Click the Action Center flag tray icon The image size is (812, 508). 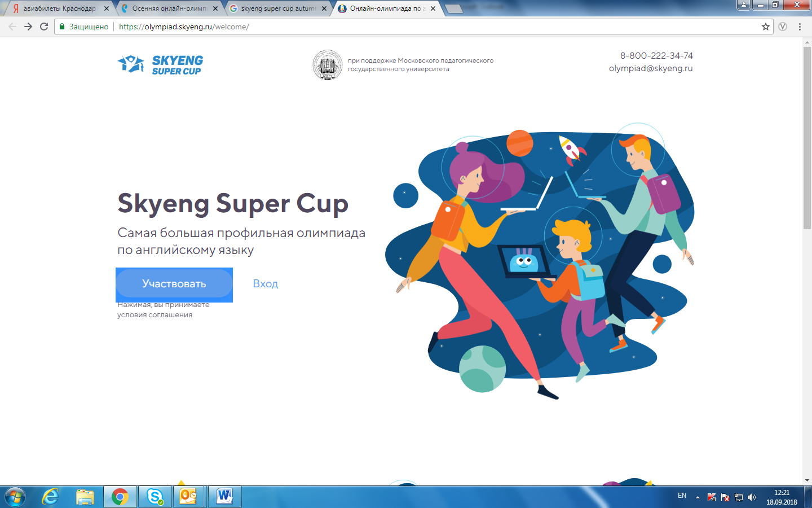coord(725,497)
